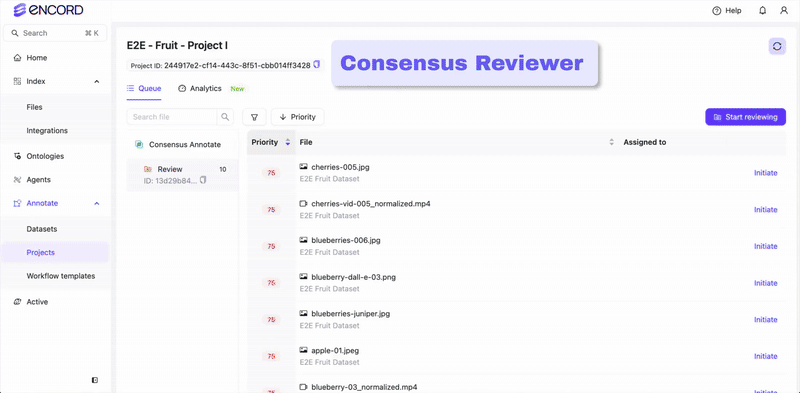The height and width of the screenshot is (393, 800).
Task: Click priority badge for apple-01.jpeg
Action: coord(271,356)
